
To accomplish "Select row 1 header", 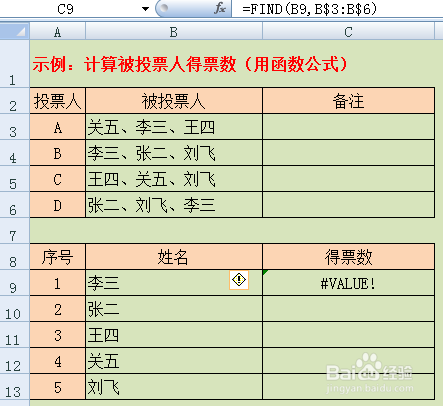I will point(14,64).
